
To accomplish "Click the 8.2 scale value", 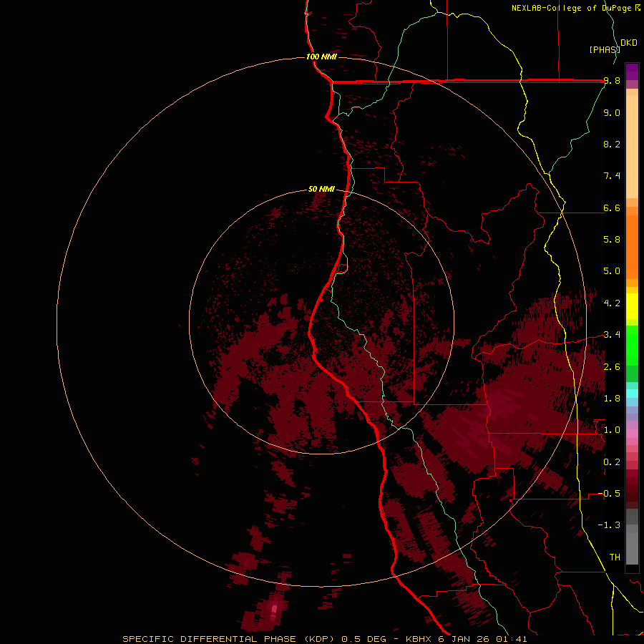I will [612, 144].
